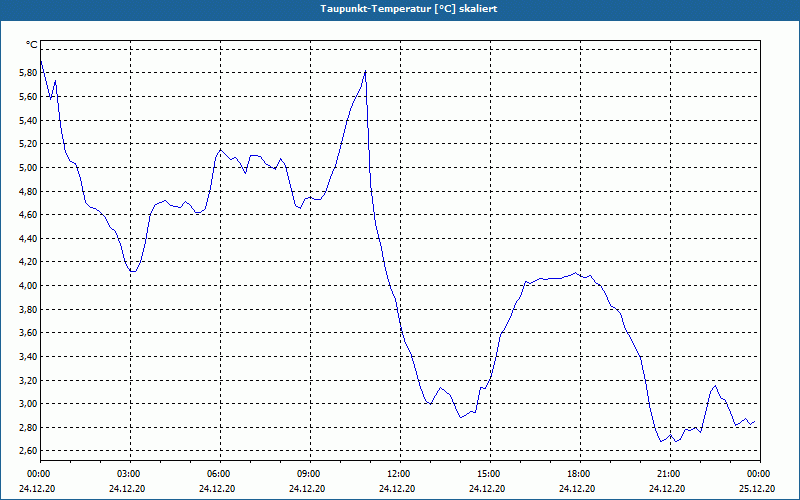Click the '2,60' y-axis label
Image resolution: width=800 pixels, height=500 pixels.
[28, 451]
